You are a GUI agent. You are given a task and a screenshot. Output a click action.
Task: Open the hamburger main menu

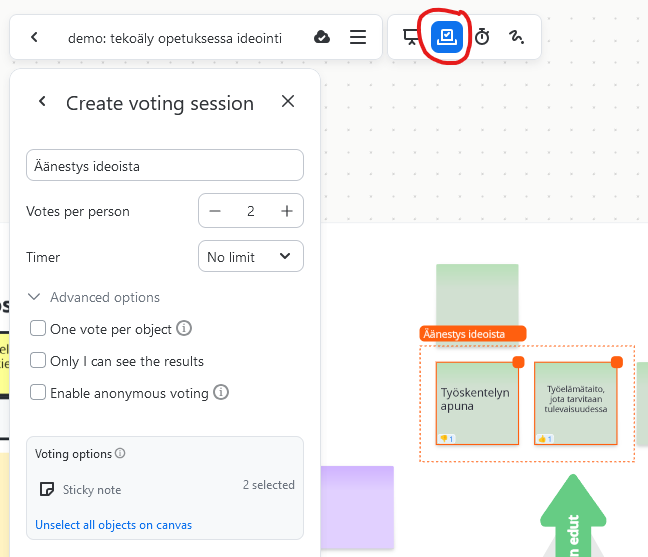tap(357, 37)
